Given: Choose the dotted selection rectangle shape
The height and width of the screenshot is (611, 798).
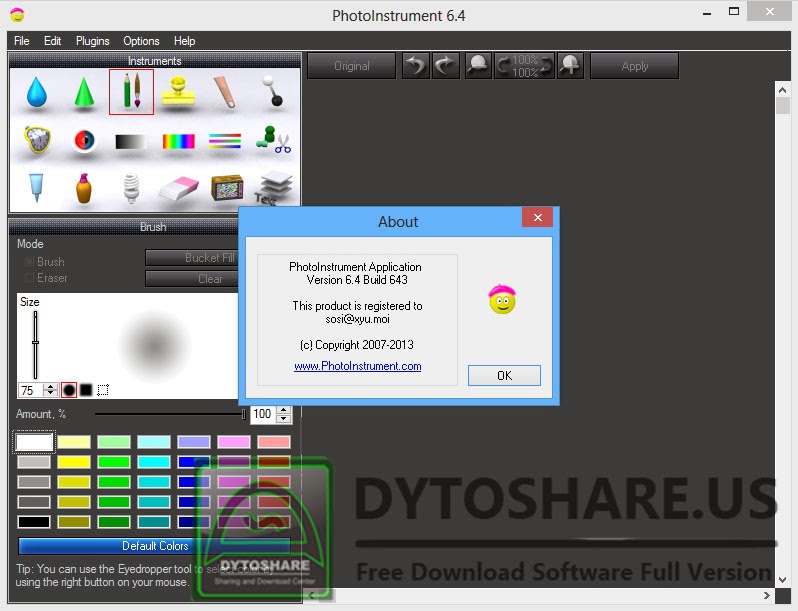Looking at the screenshot, I should pos(103,390).
